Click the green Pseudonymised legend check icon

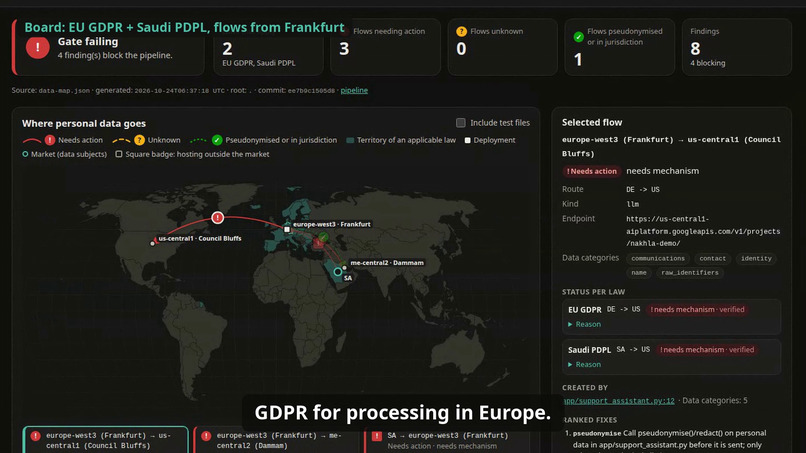217,140
